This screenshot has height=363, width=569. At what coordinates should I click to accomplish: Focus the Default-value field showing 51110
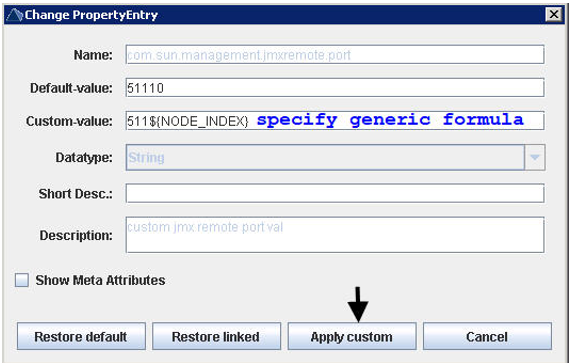pyautogui.click(x=335, y=88)
